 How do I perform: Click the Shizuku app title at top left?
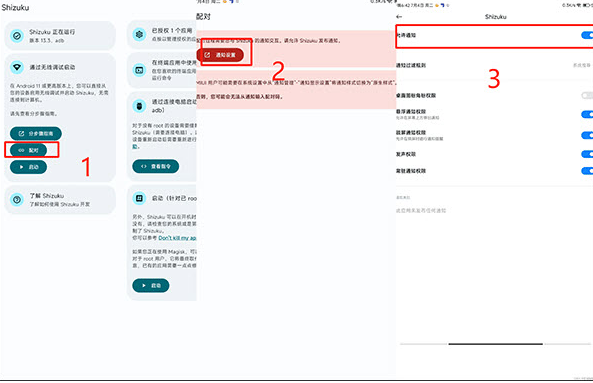(x=15, y=8)
